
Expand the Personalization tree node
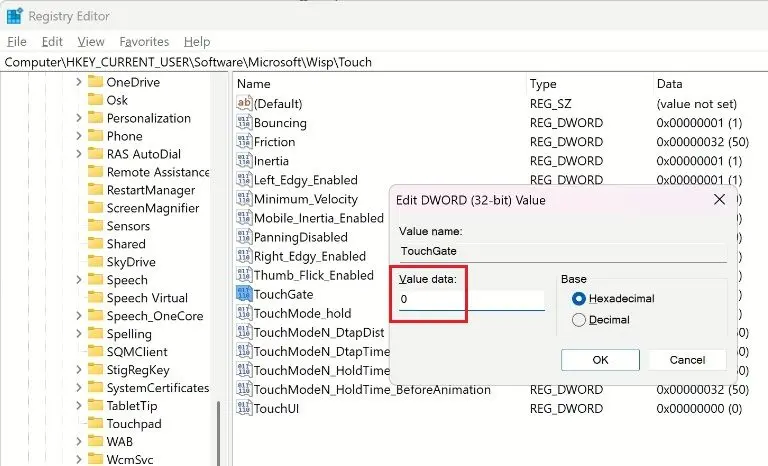(79, 118)
